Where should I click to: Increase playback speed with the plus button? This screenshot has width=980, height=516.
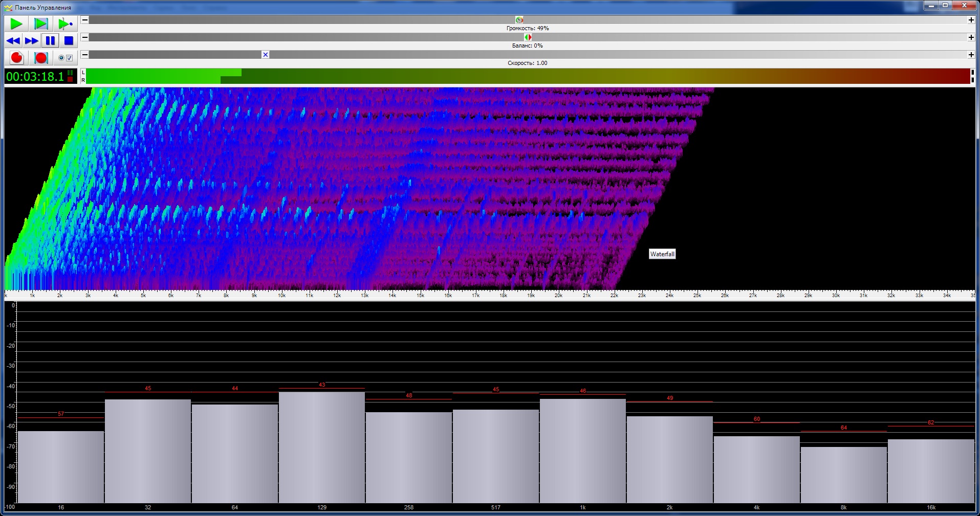click(971, 55)
